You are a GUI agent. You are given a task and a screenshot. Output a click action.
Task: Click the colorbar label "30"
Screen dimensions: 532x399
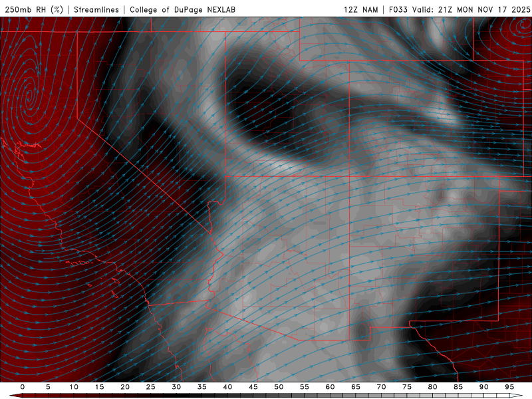point(176,387)
